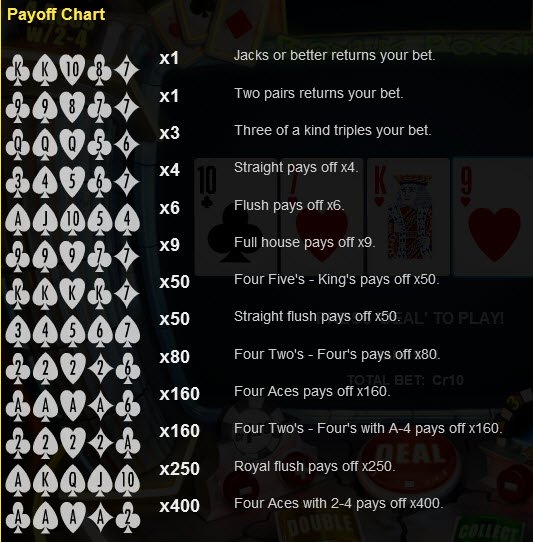533x542 pixels.
Task: Click the Ace of clubs kicker in the x160 Twos row
Action: (128, 443)
